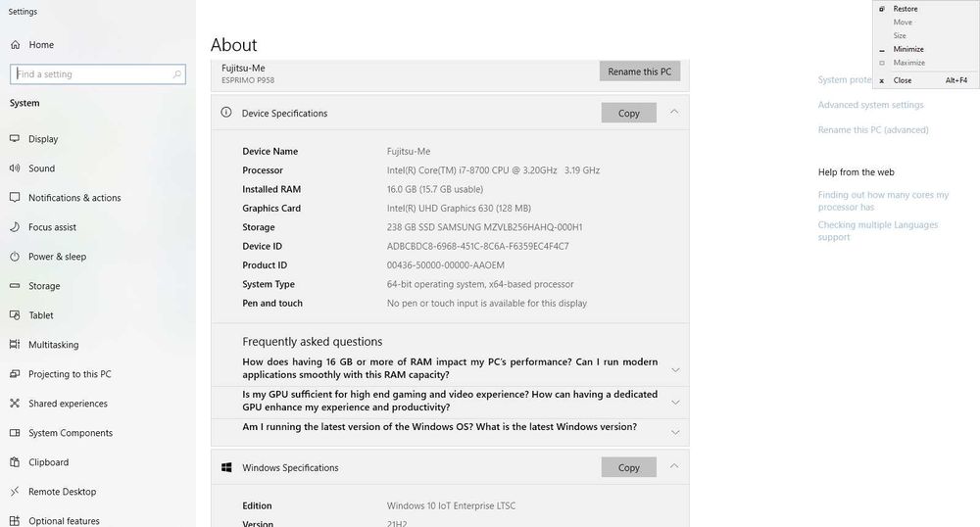The height and width of the screenshot is (527, 980).
Task: Click the Notifications & actions icon
Action: coord(15,197)
